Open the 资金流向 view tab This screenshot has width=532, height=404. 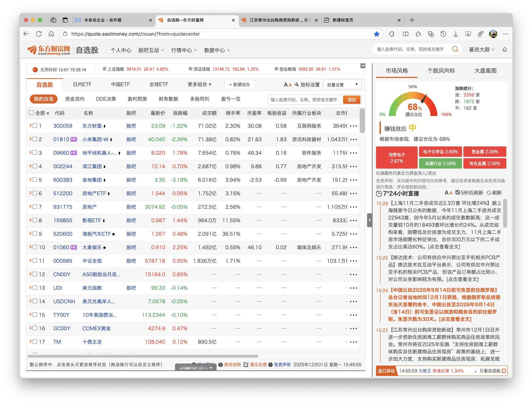(75, 99)
